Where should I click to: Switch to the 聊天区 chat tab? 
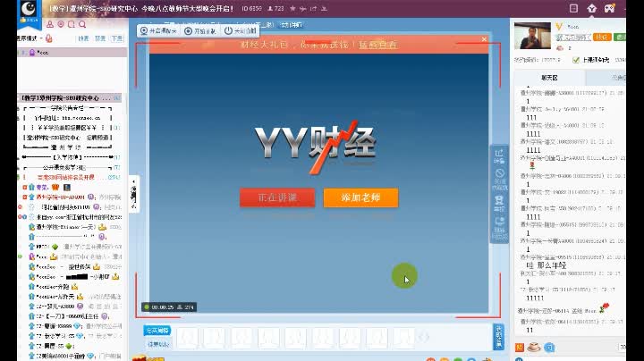[549, 78]
